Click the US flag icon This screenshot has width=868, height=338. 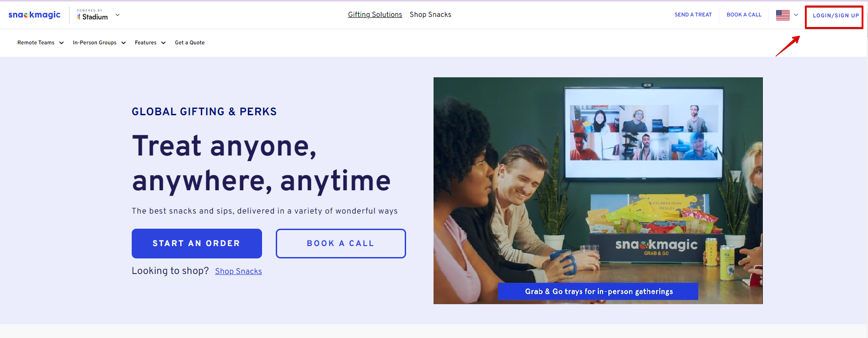782,15
